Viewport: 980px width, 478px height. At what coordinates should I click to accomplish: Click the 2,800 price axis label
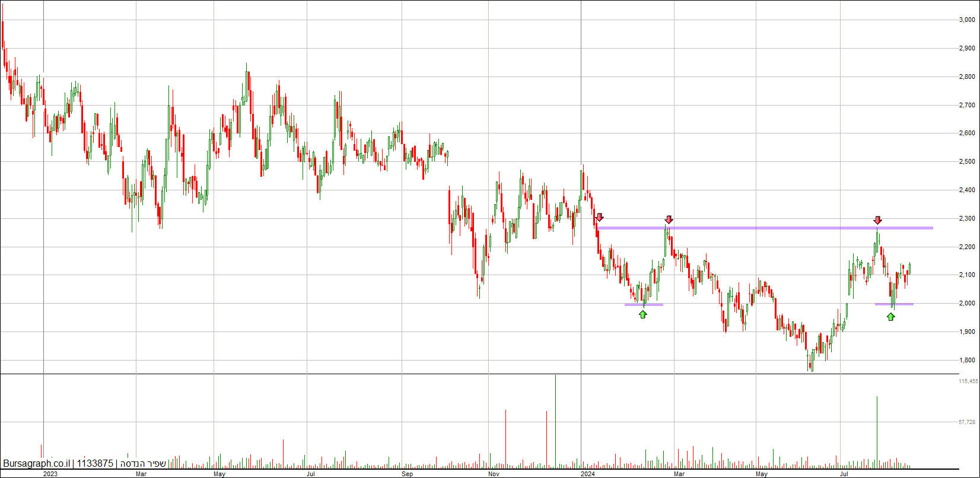(967, 77)
